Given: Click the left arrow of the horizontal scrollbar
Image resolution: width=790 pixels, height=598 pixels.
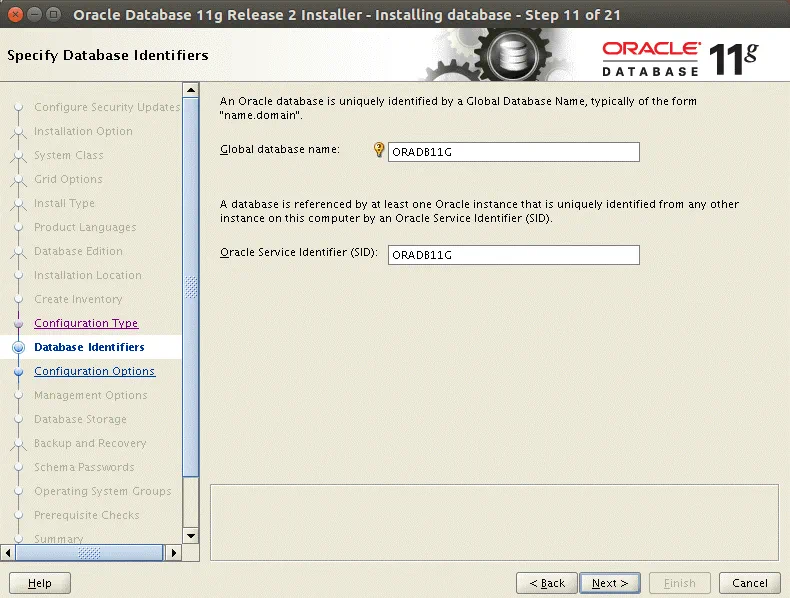Looking at the screenshot, I should [x=9, y=552].
